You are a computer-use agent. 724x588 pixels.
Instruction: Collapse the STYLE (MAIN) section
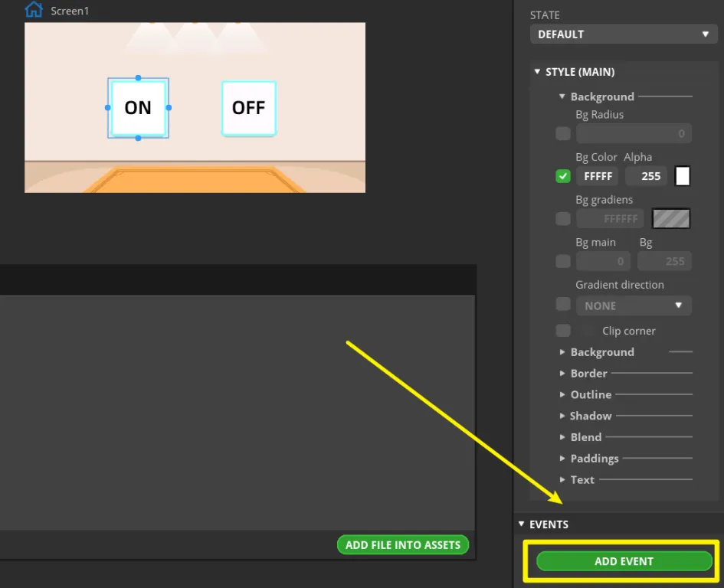tap(538, 72)
